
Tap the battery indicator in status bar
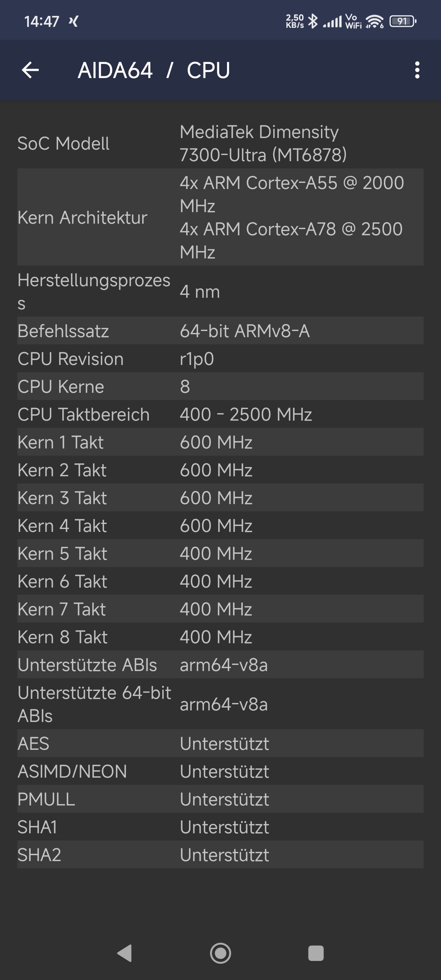[403, 21]
